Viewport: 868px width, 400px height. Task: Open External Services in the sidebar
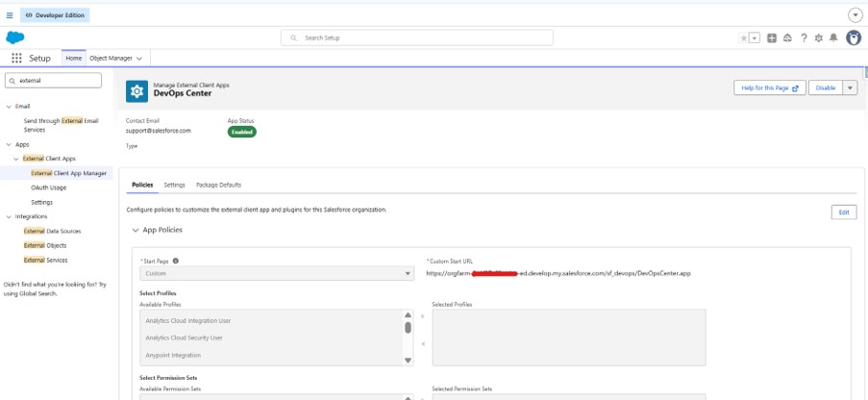(45, 260)
